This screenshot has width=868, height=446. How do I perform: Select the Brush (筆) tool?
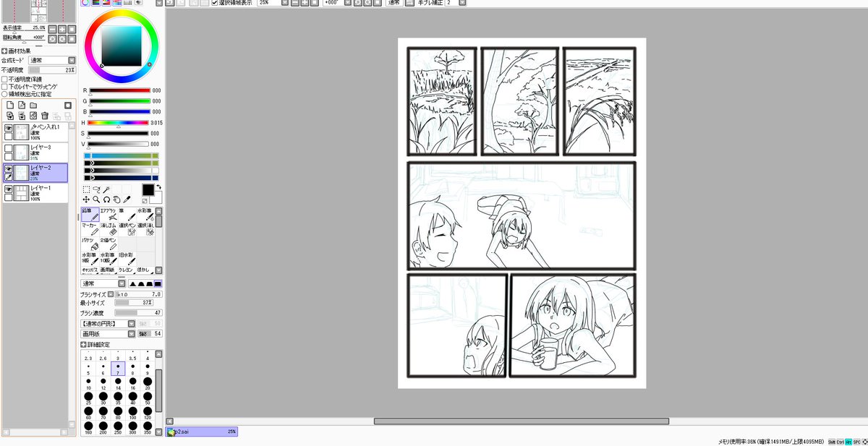click(x=127, y=214)
